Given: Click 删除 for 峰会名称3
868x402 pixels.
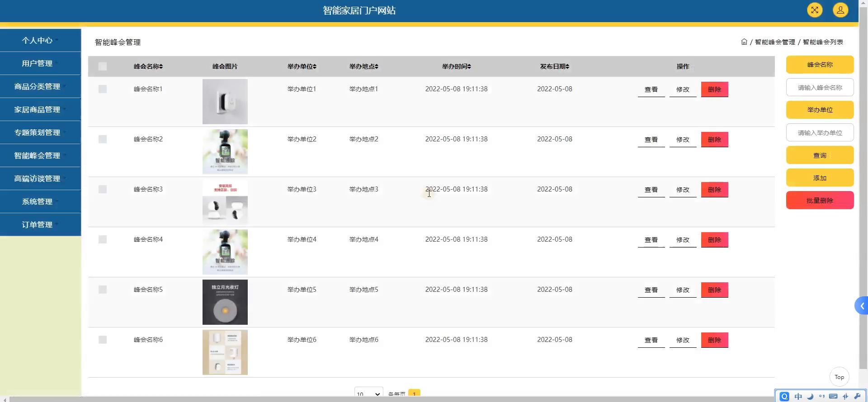Looking at the screenshot, I should tap(714, 190).
